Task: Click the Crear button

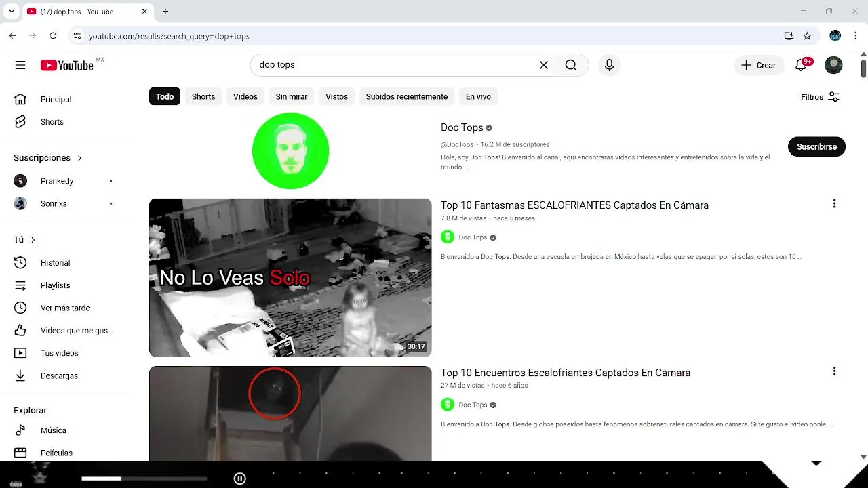Action: [x=758, y=65]
